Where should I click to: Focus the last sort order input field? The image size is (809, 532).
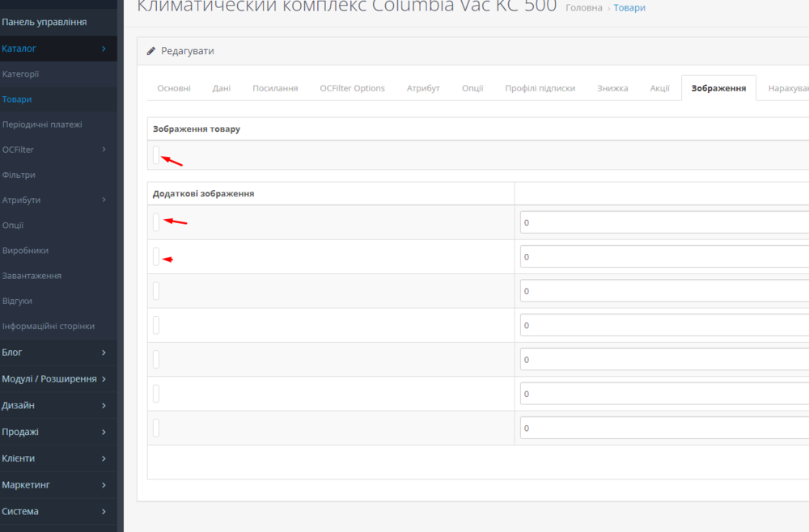tap(663, 429)
